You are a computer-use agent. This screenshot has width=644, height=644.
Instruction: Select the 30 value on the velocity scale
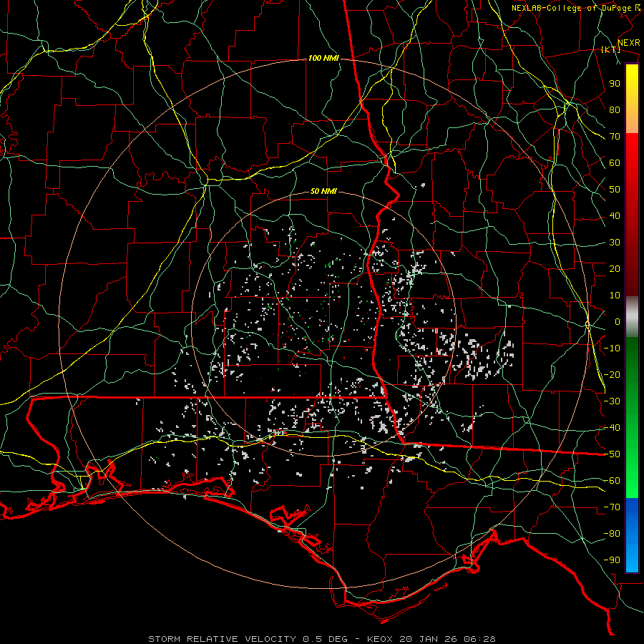click(615, 243)
